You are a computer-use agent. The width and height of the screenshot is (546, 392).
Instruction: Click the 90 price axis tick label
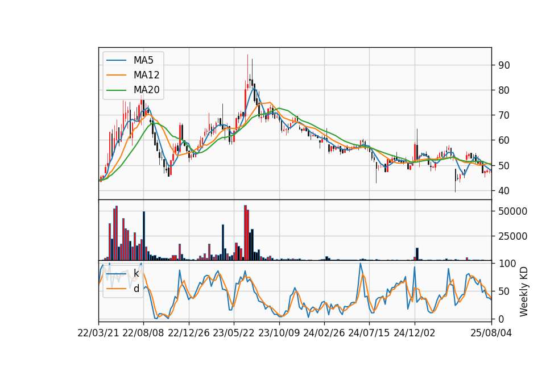(504, 65)
